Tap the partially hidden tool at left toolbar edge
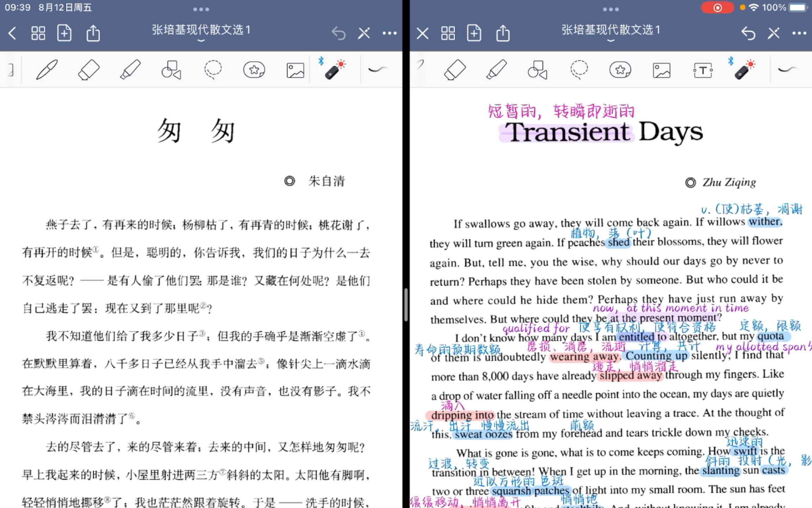This screenshot has height=508, width=812. [x=11, y=69]
